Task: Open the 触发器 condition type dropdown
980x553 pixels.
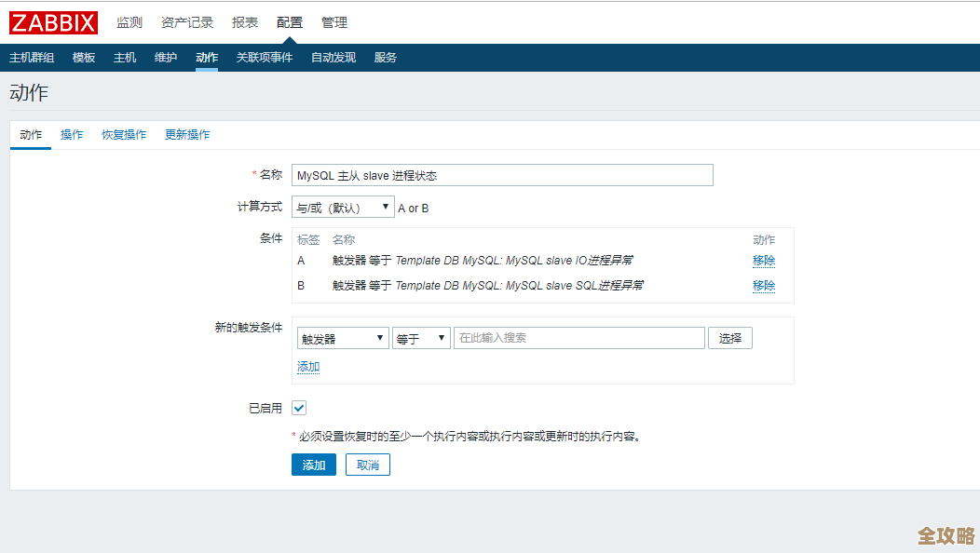Action: click(342, 338)
